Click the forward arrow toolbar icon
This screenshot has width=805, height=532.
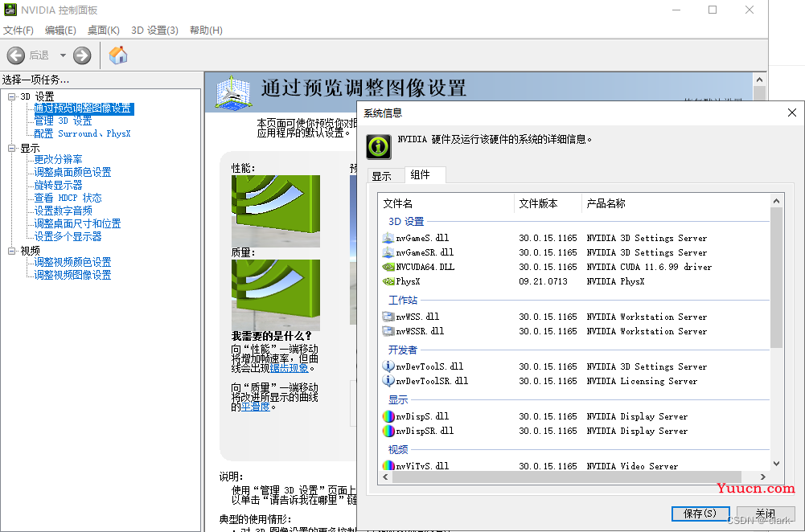tap(82, 55)
